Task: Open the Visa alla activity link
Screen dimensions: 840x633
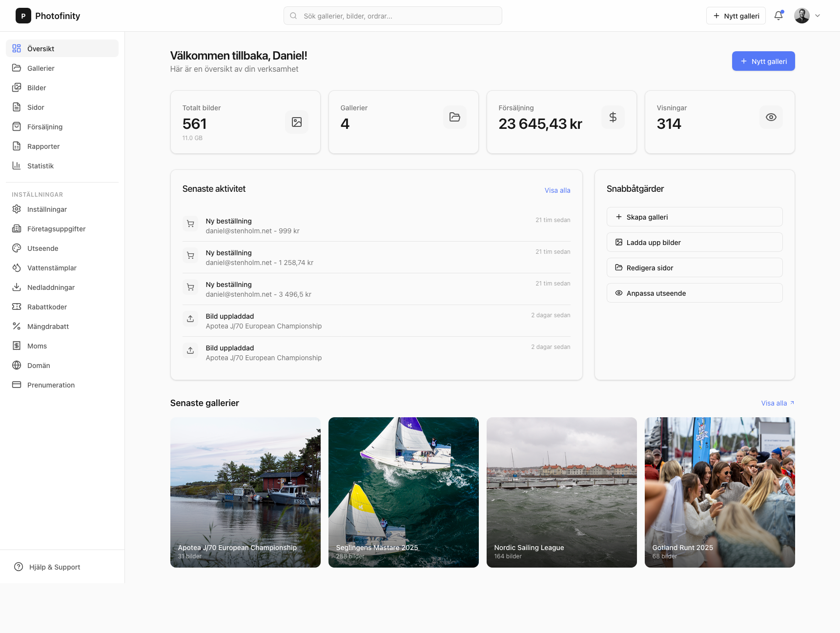Action: [557, 190]
